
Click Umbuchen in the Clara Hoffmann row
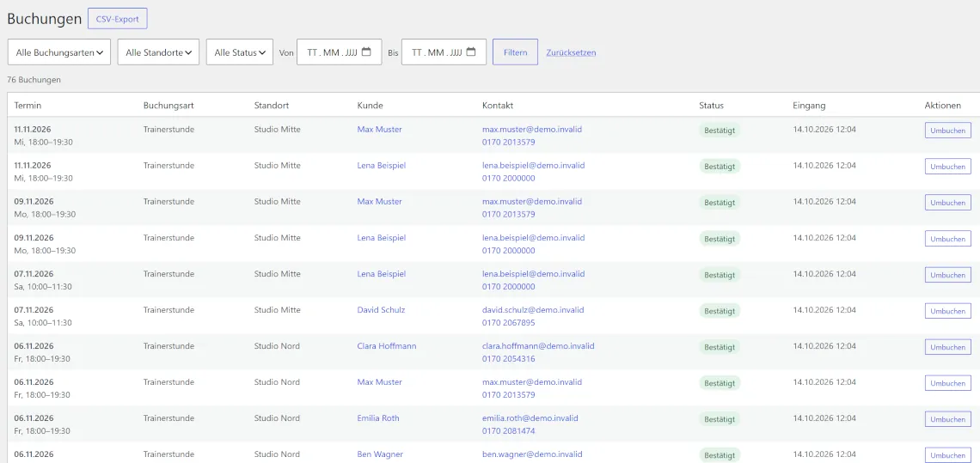tap(947, 347)
